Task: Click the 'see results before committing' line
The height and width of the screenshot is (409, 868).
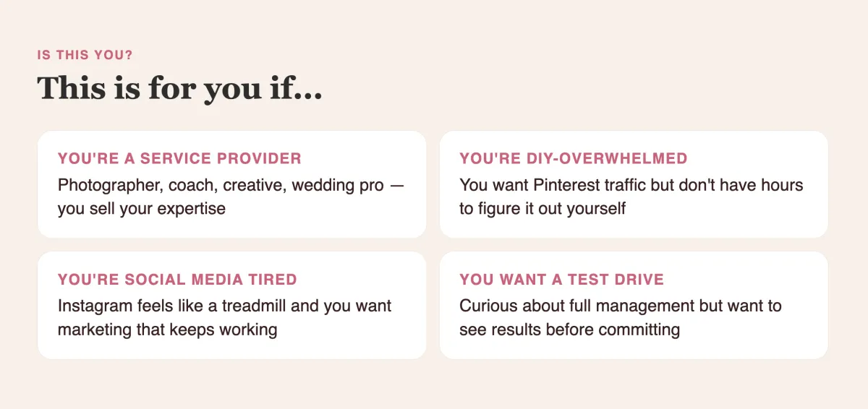Action: click(x=570, y=330)
